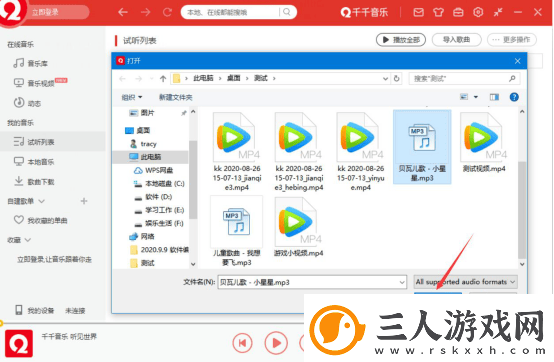Change view icon in dialog toolbar

(x=464, y=97)
